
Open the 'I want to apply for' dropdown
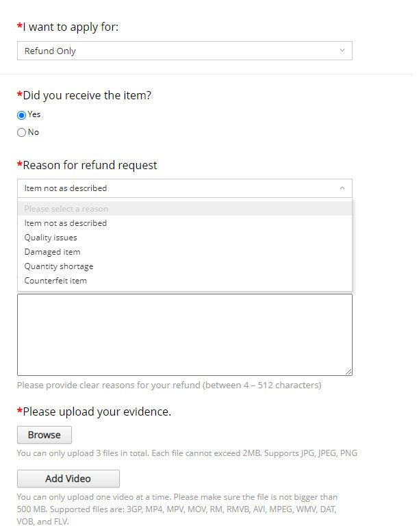pyautogui.click(x=185, y=51)
